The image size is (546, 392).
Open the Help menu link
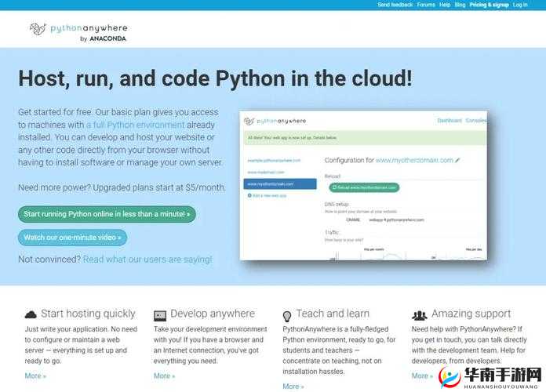pyautogui.click(x=445, y=5)
